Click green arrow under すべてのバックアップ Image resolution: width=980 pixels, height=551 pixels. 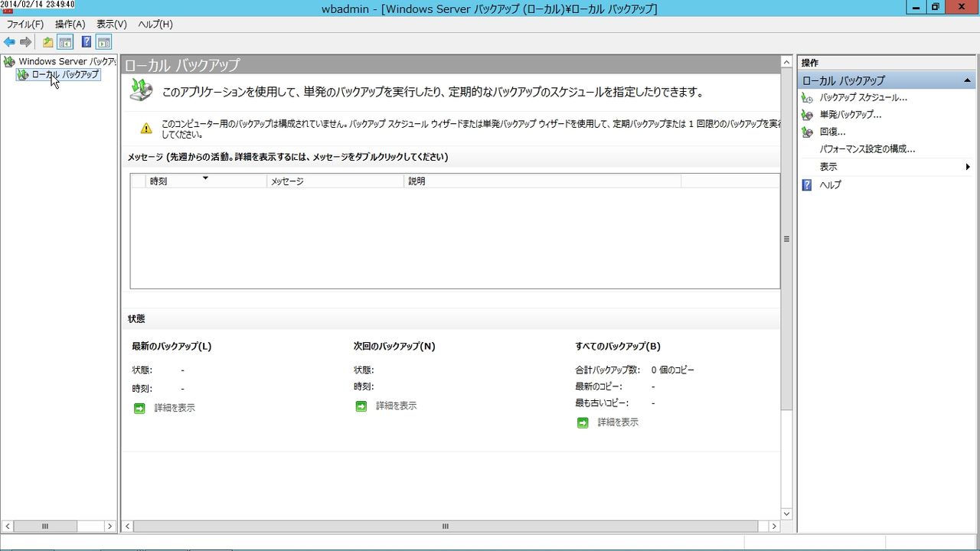click(583, 422)
